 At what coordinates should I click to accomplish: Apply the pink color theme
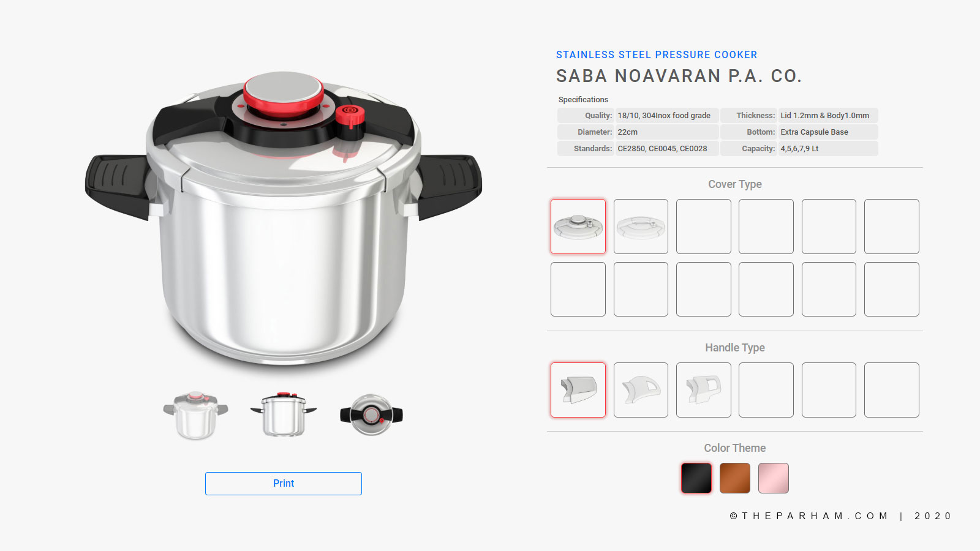[774, 478]
